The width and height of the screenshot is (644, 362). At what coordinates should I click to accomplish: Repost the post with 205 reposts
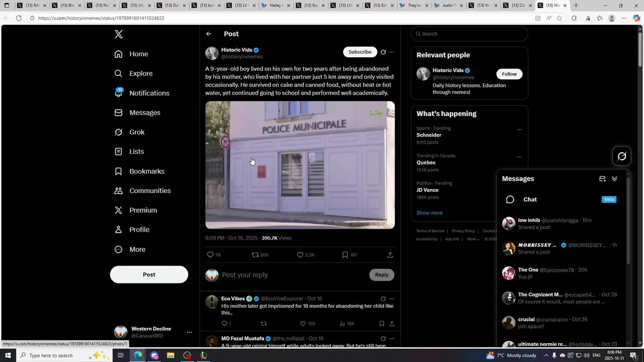pyautogui.click(x=255, y=255)
